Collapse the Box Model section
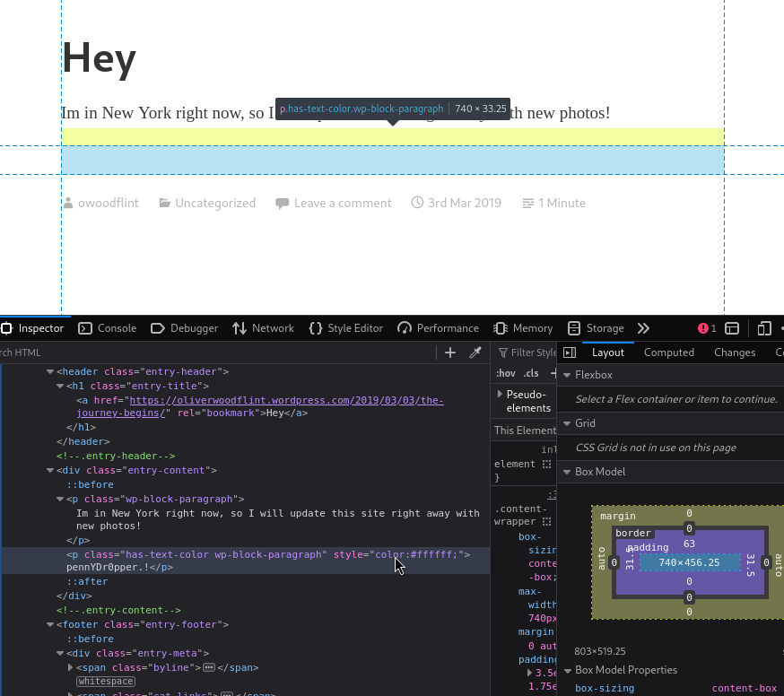Viewport: 784px width, 696px height. [x=567, y=472]
